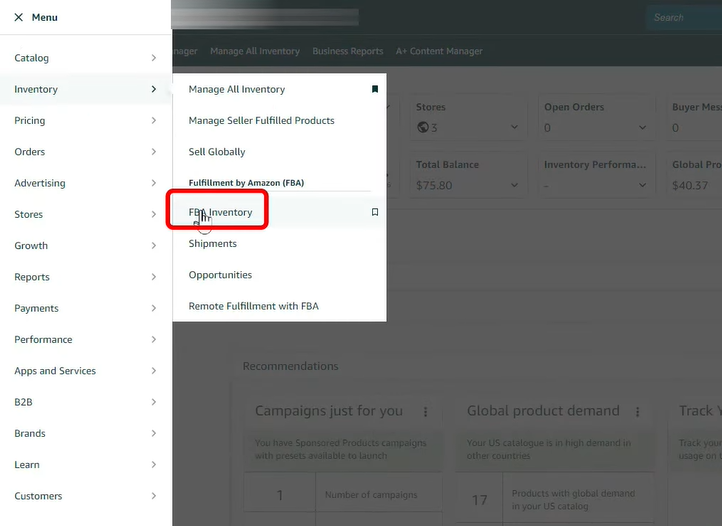
Task: Focus the Search field
Action: click(684, 18)
